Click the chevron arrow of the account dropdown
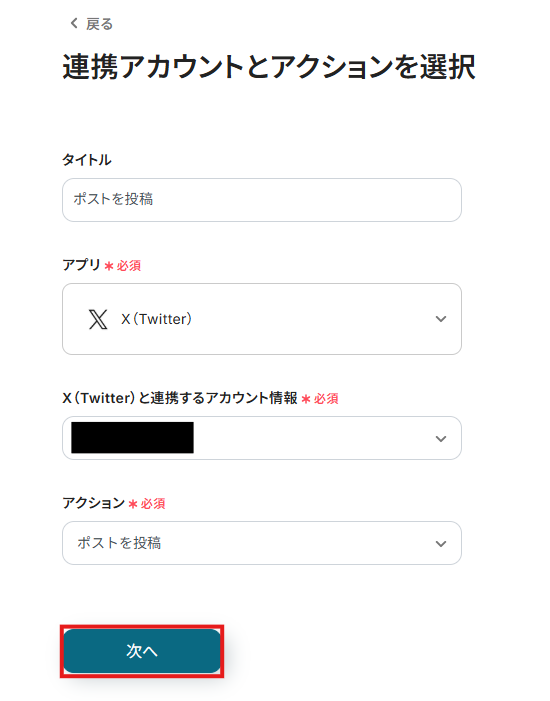The image size is (550, 701). pos(441,439)
